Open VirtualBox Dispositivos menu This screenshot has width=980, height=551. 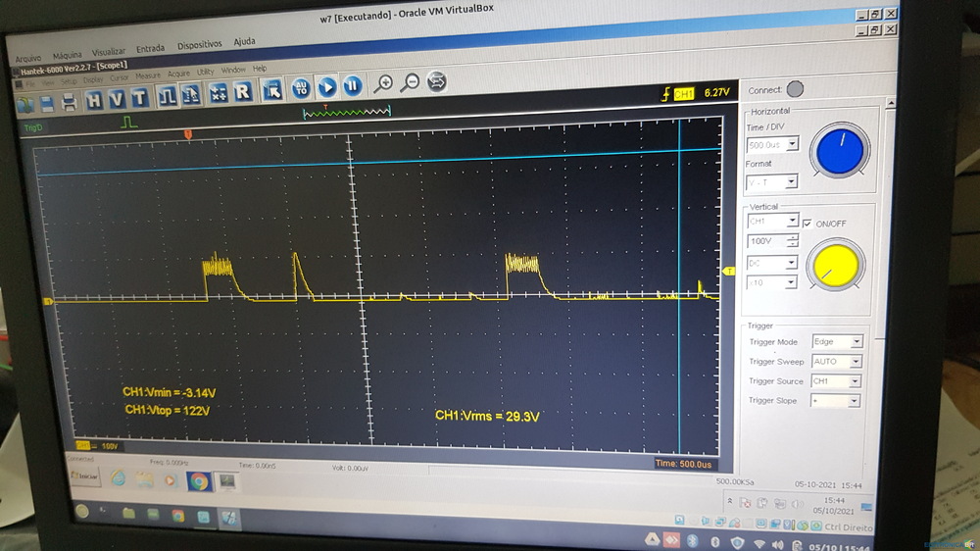(x=199, y=45)
